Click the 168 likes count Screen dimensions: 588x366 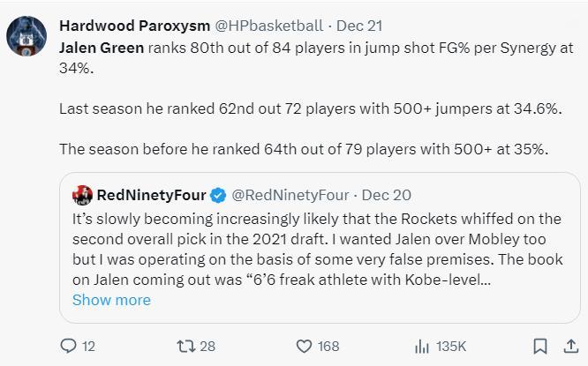tap(328, 347)
